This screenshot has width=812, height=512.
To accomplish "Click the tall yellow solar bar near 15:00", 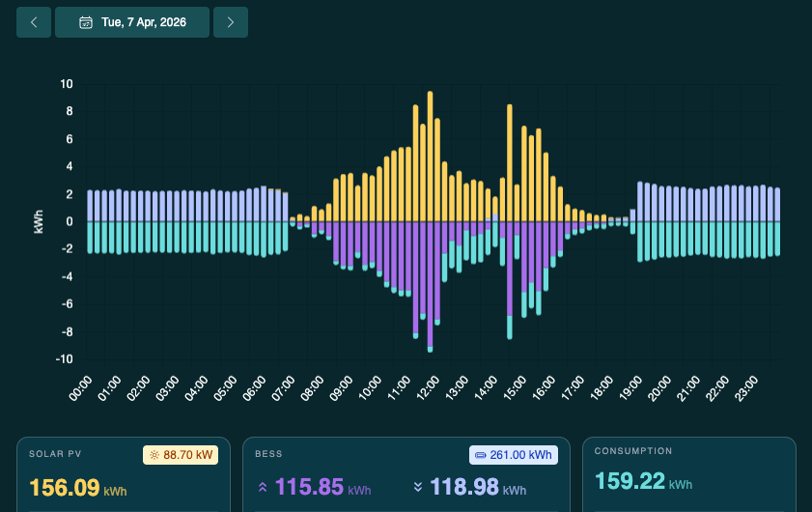I will tap(510, 163).
